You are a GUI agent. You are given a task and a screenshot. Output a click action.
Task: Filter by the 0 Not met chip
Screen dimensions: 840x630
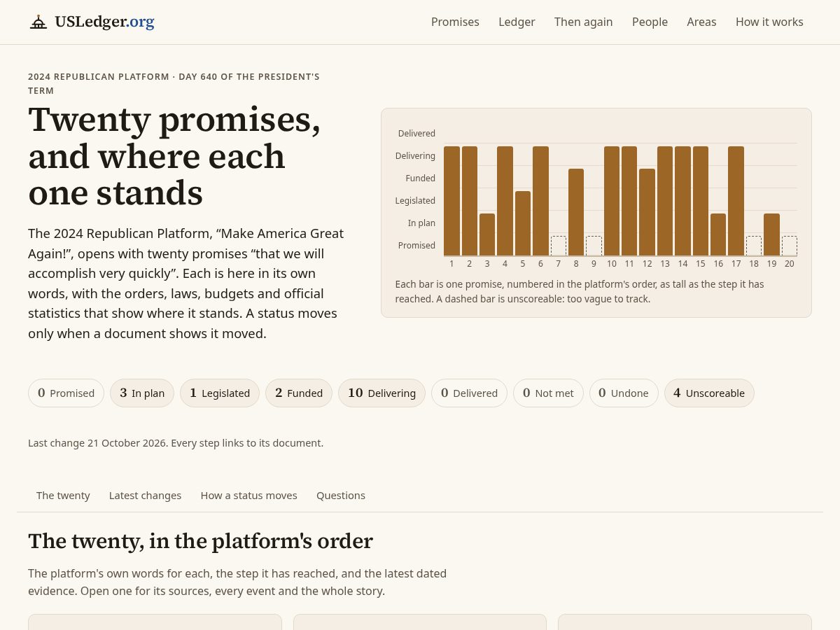pos(548,393)
